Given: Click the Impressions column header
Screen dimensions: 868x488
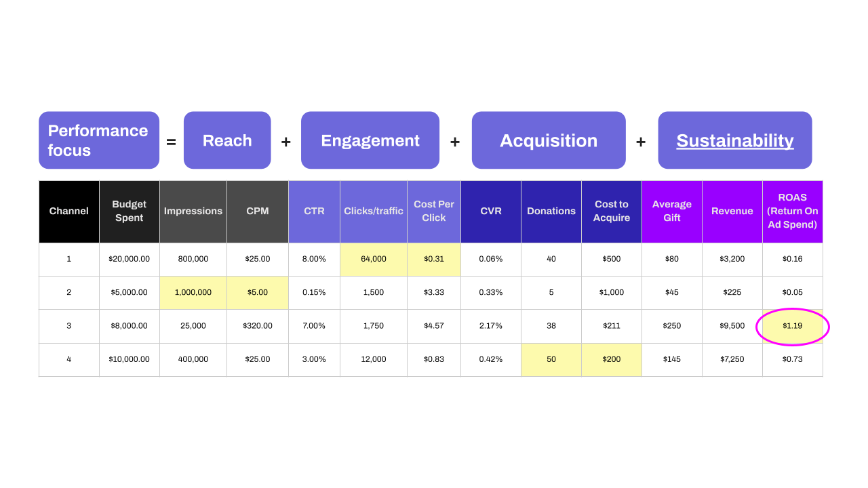Looking at the screenshot, I should tap(193, 211).
